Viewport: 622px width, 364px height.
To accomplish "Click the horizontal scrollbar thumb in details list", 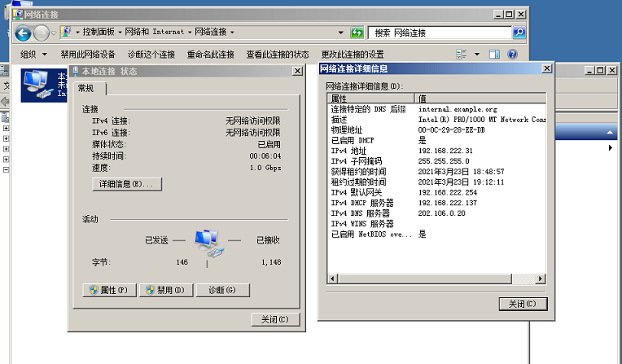I will [x=424, y=278].
